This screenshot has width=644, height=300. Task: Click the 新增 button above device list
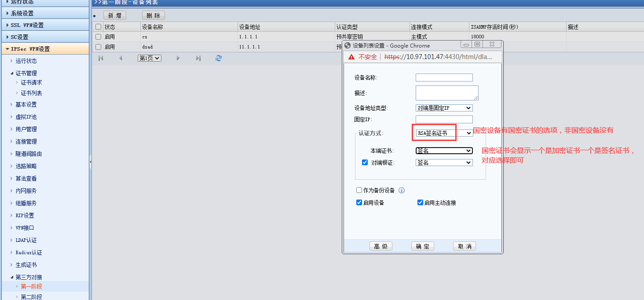[x=114, y=15]
